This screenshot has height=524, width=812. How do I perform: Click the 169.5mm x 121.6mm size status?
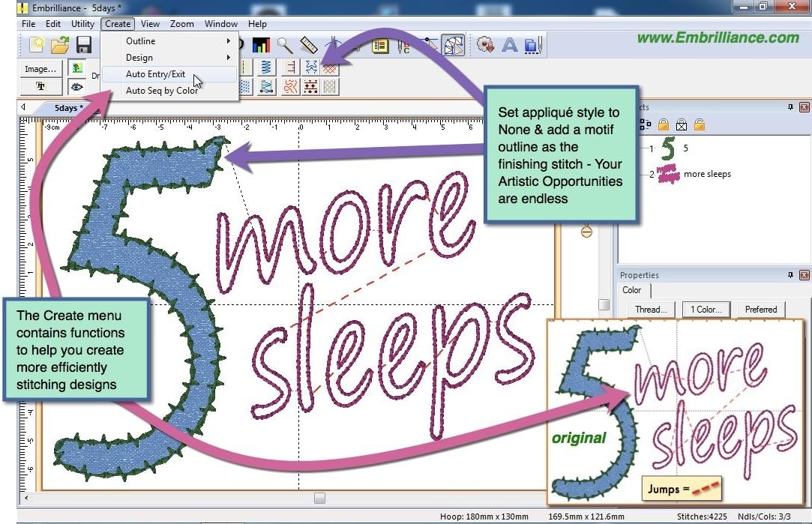coord(586,517)
